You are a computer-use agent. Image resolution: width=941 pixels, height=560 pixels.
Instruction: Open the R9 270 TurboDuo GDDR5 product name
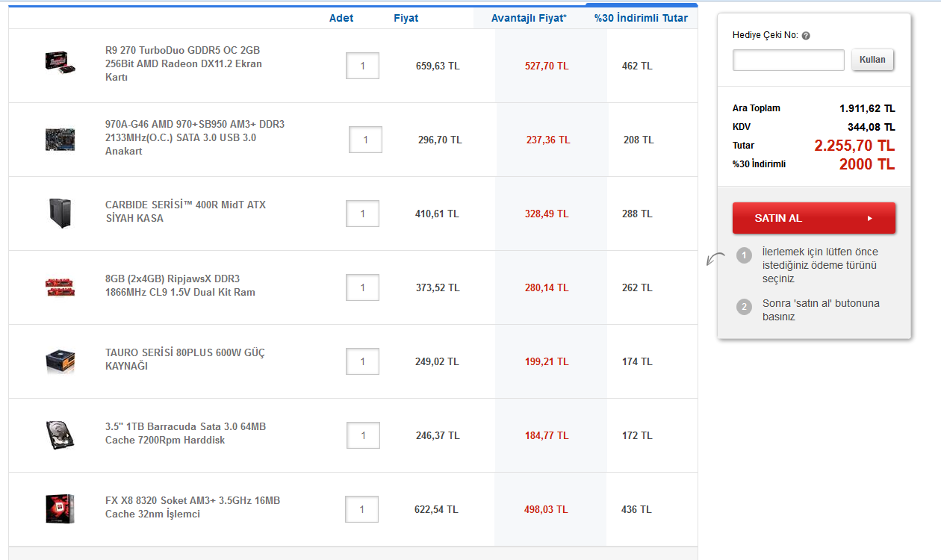coord(184,63)
